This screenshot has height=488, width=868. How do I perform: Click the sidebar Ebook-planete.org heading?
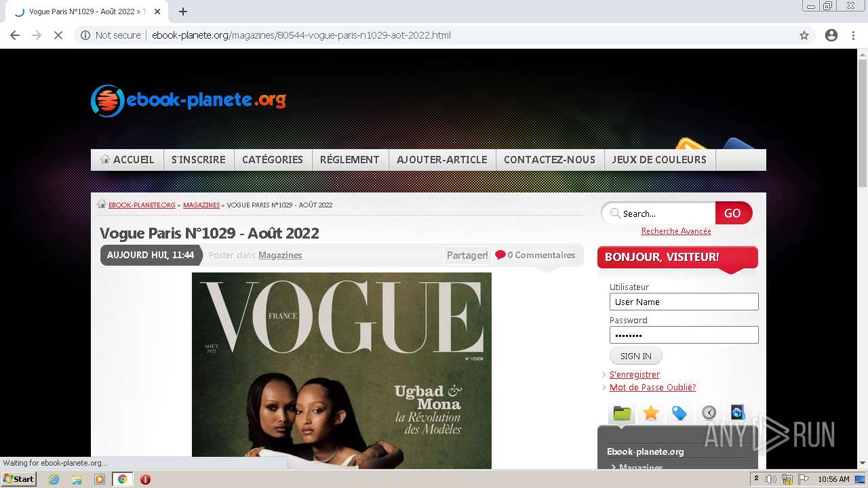point(645,451)
